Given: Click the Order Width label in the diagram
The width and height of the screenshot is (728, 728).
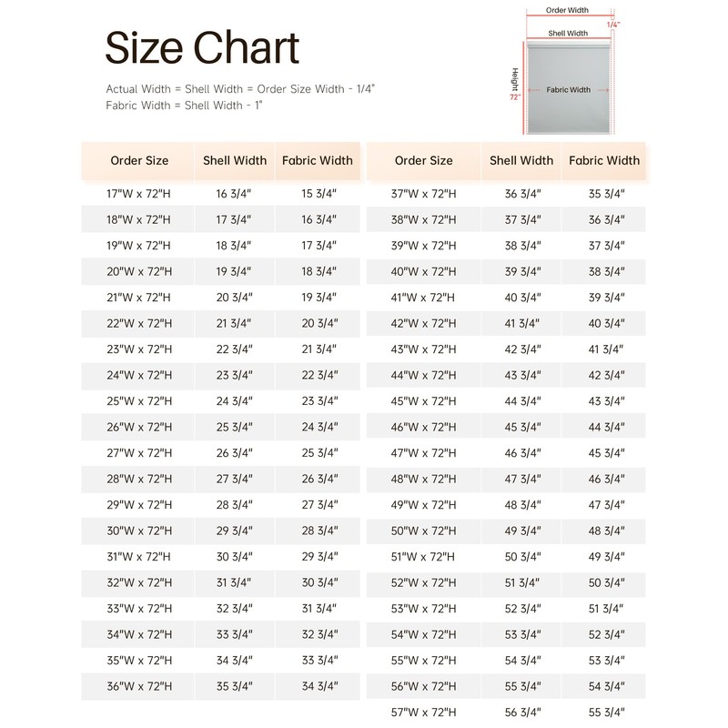Looking at the screenshot, I should [x=568, y=10].
